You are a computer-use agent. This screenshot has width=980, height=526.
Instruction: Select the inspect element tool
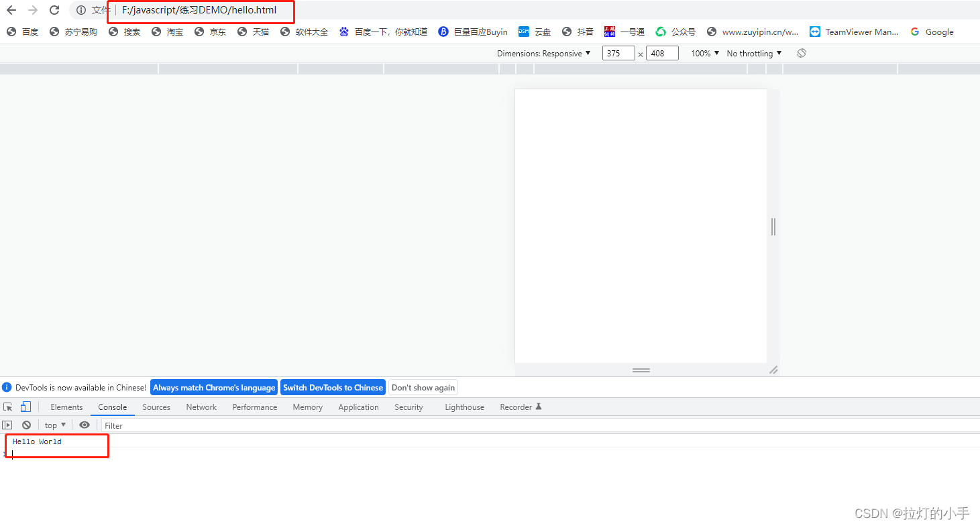7,407
